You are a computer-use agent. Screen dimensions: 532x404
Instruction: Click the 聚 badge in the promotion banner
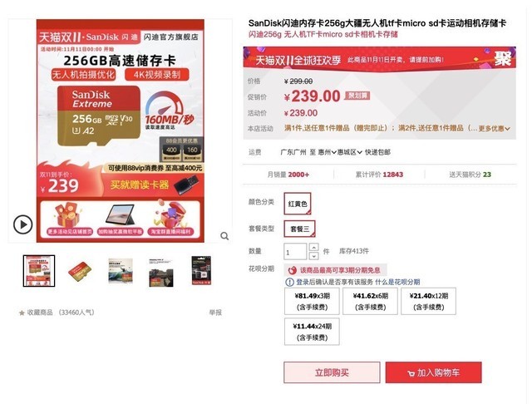[502, 59]
